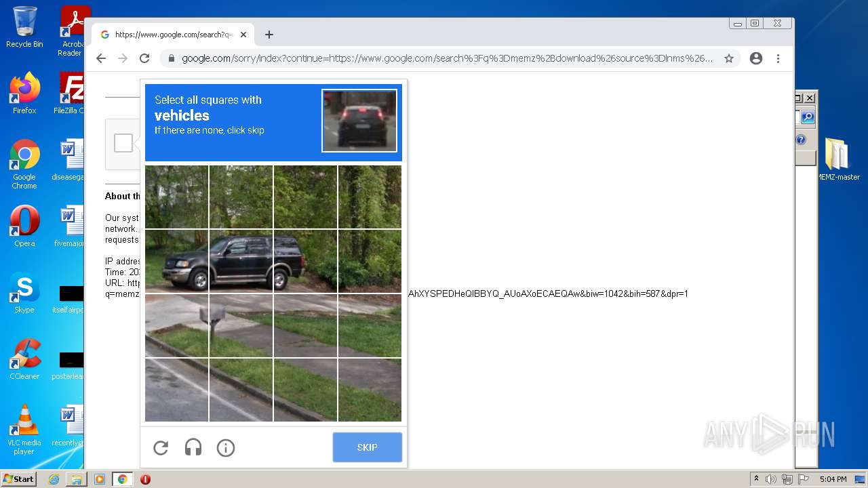The width and height of the screenshot is (868, 488).
Task: Get an audio challenge via headphones icon
Action: (x=193, y=447)
